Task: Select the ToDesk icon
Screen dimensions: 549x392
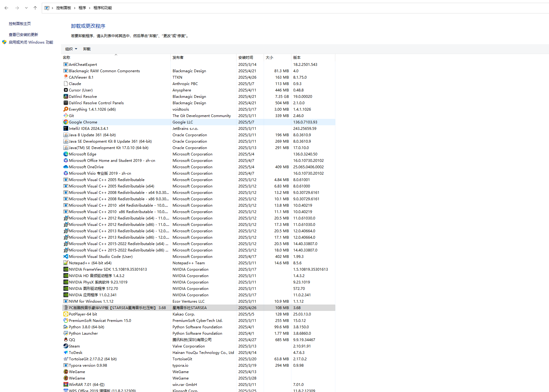Action: [66, 352]
